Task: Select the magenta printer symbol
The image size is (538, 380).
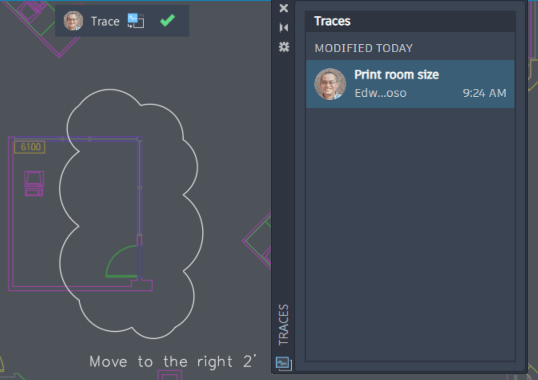Action: tap(34, 183)
